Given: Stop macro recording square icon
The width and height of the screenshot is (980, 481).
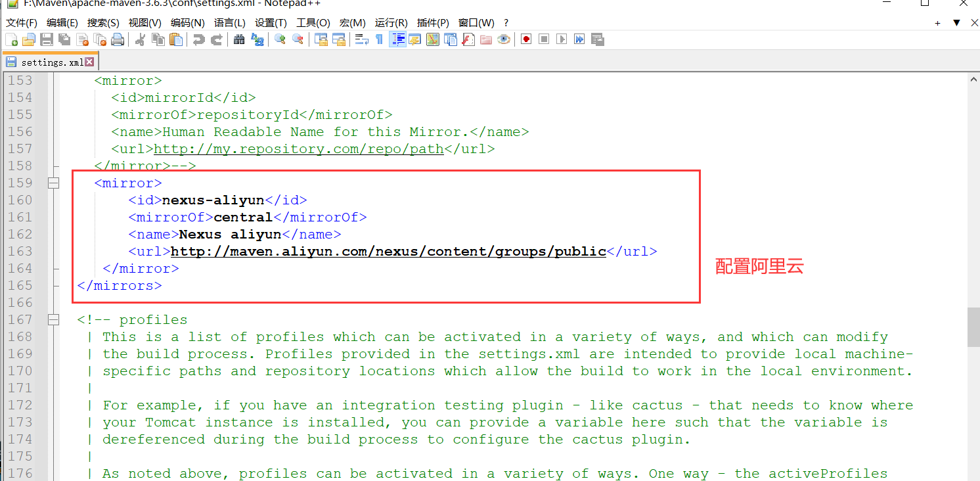Looking at the screenshot, I should (x=544, y=40).
